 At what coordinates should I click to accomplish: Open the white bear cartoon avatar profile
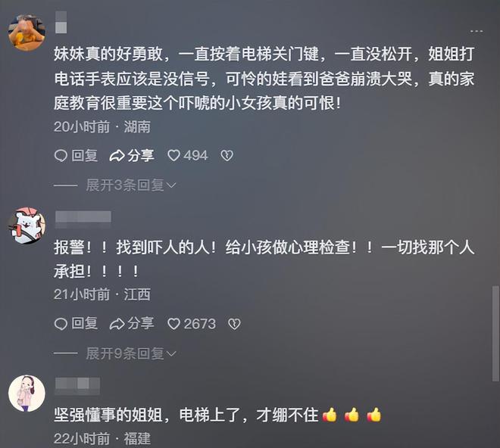point(27,226)
